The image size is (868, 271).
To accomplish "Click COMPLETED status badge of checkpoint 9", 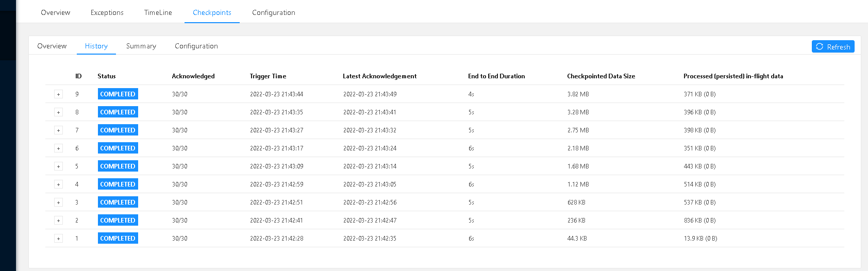I will click(118, 94).
